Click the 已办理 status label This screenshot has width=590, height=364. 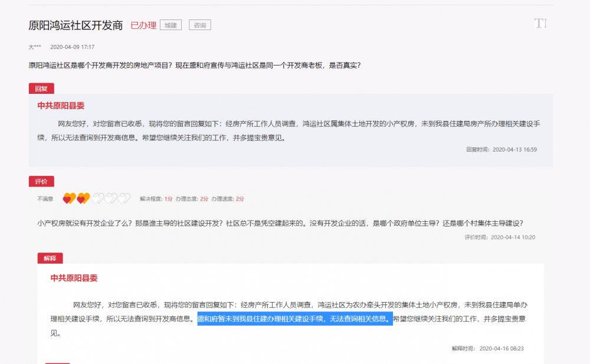[x=144, y=25]
